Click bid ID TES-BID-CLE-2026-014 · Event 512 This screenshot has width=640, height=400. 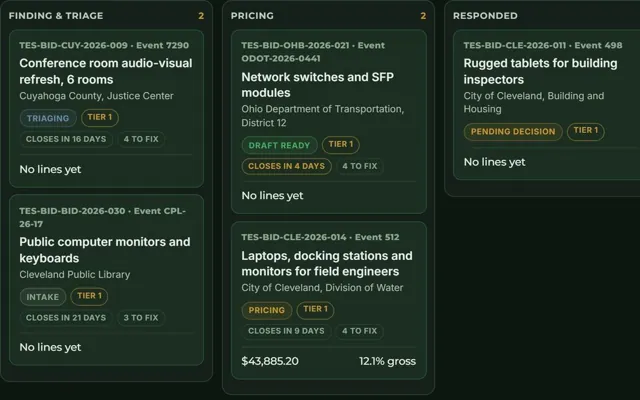coord(320,237)
